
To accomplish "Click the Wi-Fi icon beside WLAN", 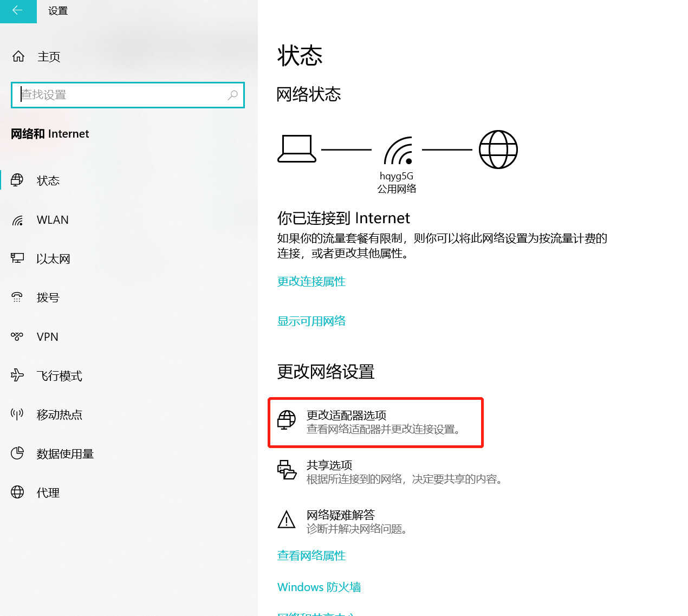I will coord(17,220).
